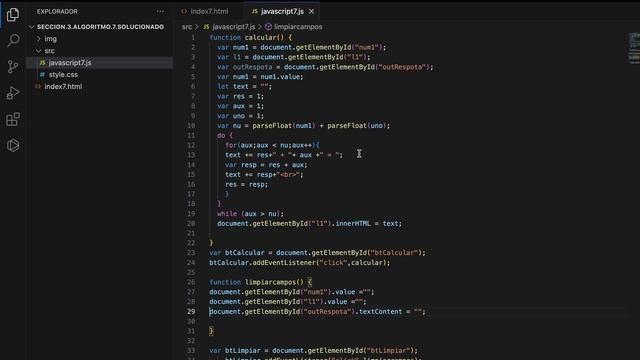Viewport: 640px width, 360px height.
Task: Click the 'res = resp;' line
Action: click(247, 184)
